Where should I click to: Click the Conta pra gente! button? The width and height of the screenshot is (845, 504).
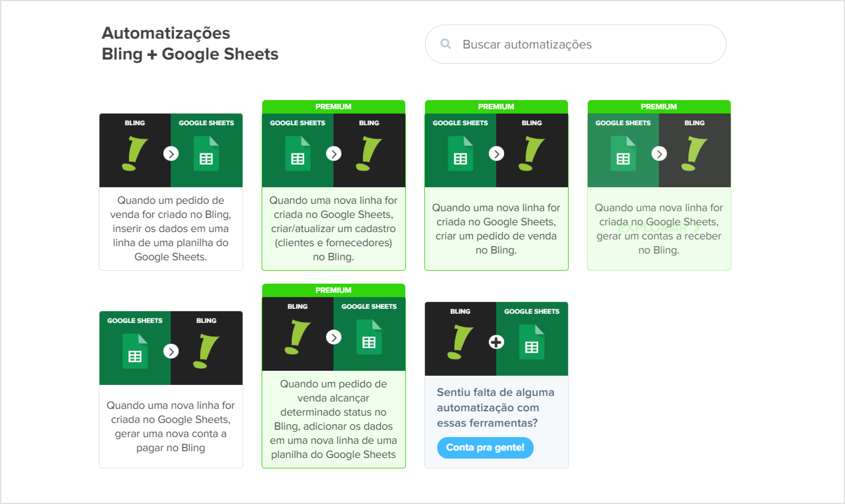coord(485,447)
